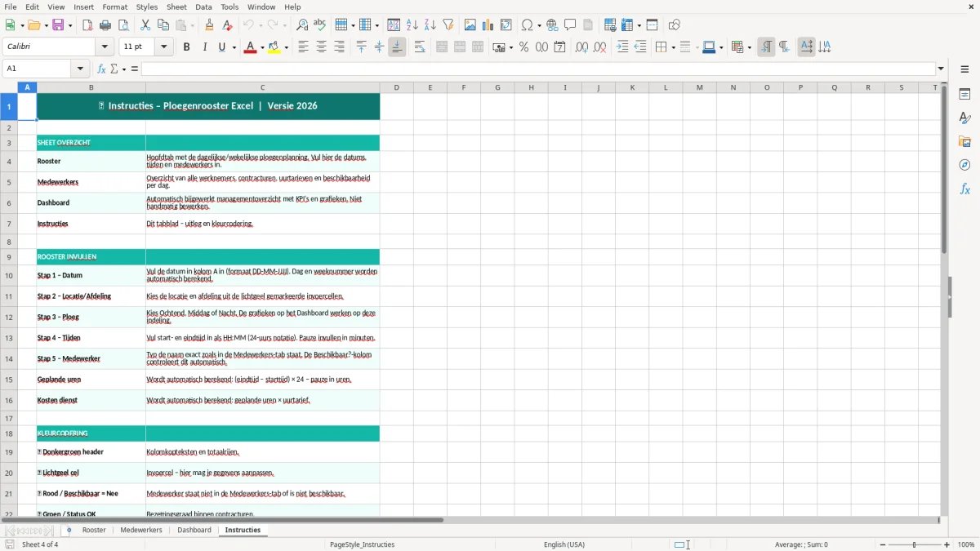Image resolution: width=980 pixels, height=551 pixels.
Task: Click the Print icon
Action: [105, 25]
